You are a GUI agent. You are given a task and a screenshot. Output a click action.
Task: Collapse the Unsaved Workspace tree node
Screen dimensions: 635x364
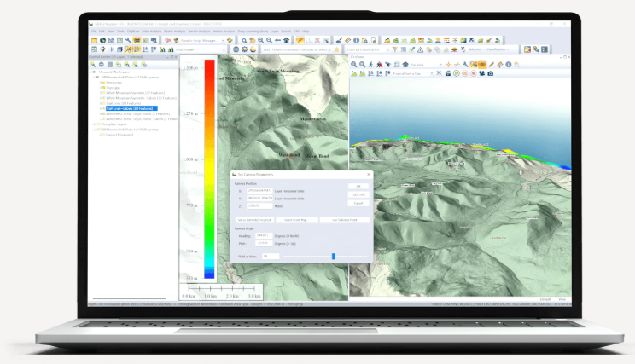(x=93, y=73)
